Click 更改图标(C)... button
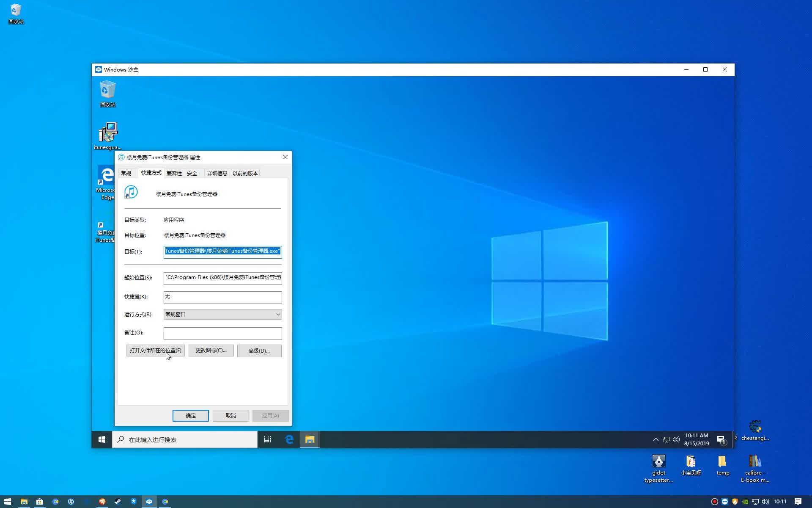The width and height of the screenshot is (812, 508). pyautogui.click(x=211, y=351)
